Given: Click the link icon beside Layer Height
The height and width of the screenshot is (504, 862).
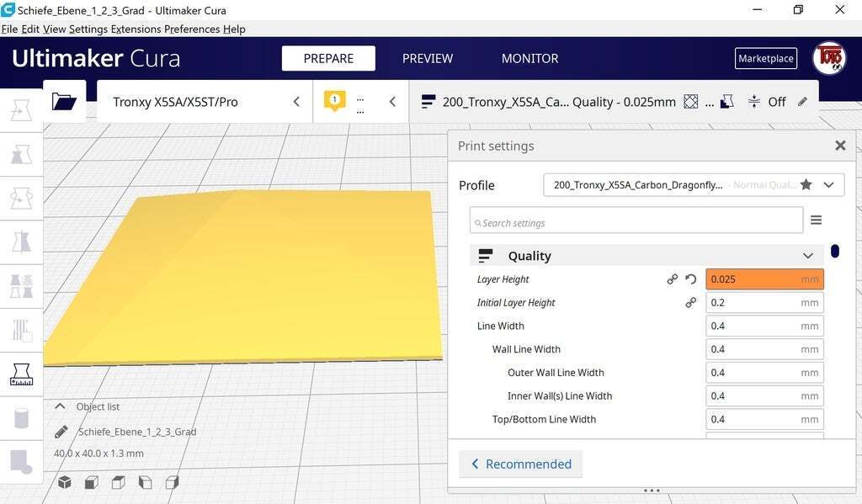Looking at the screenshot, I should pos(672,279).
